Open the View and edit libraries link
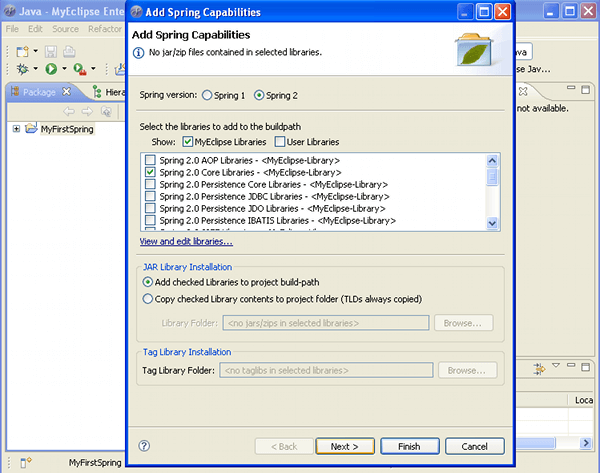Screen dimensions: 600x473 coord(186,241)
